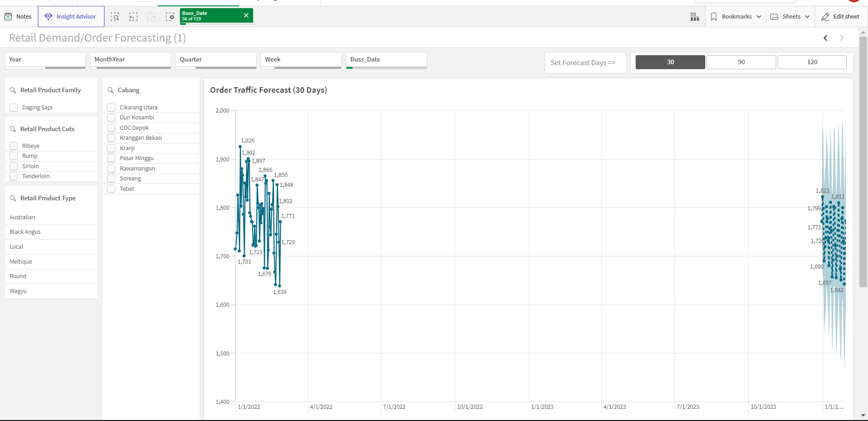Viewport: 868px width, 421px height.
Task: Open the Week filter pane
Action: coord(301,60)
